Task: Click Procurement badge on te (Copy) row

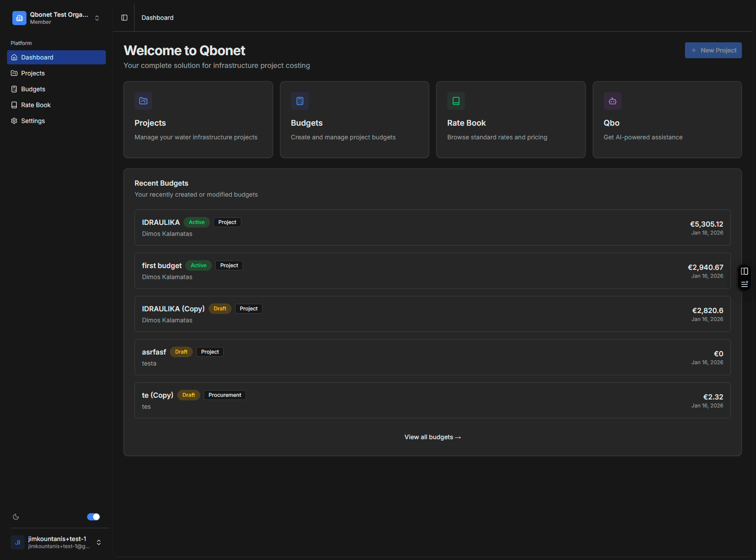Action: click(225, 395)
